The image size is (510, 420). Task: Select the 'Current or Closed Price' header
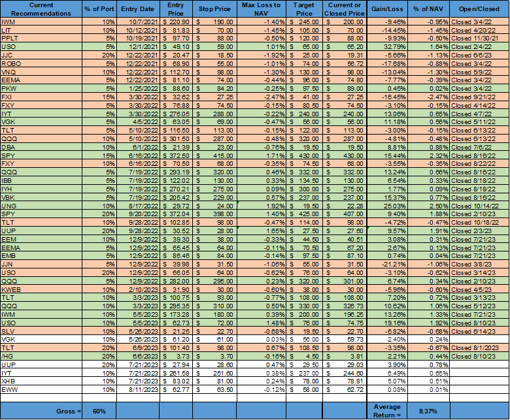point(345,9)
